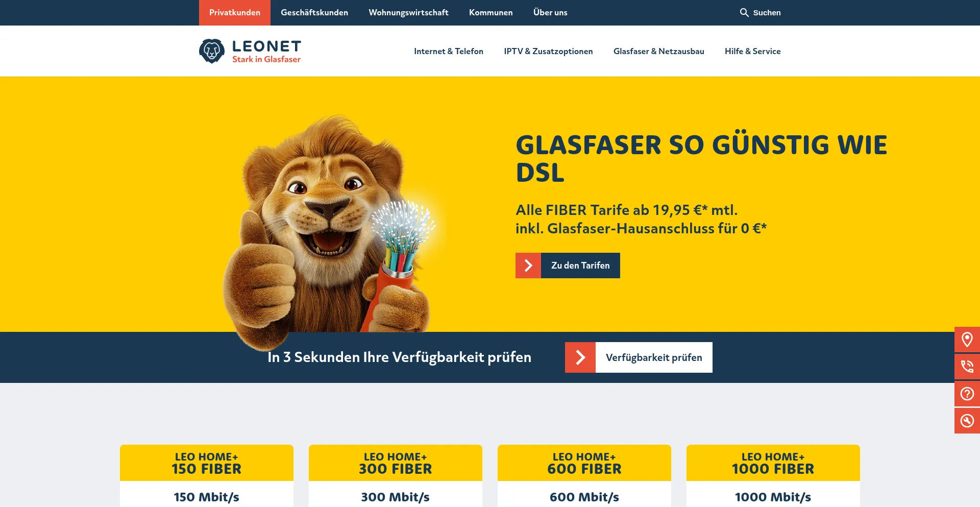This screenshot has width=980, height=507.
Task: Click the LEONET lion logo
Action: click(x=212, y=51)
